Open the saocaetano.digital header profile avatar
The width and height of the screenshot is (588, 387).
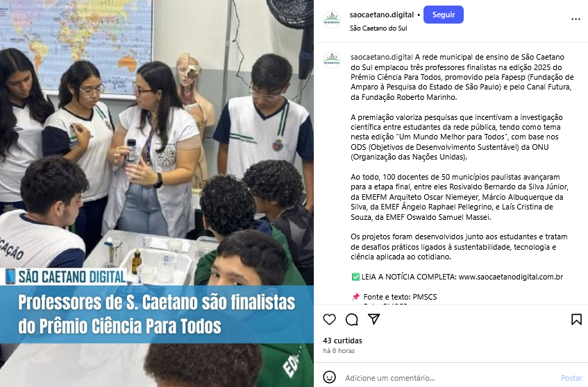click(332, 19)
